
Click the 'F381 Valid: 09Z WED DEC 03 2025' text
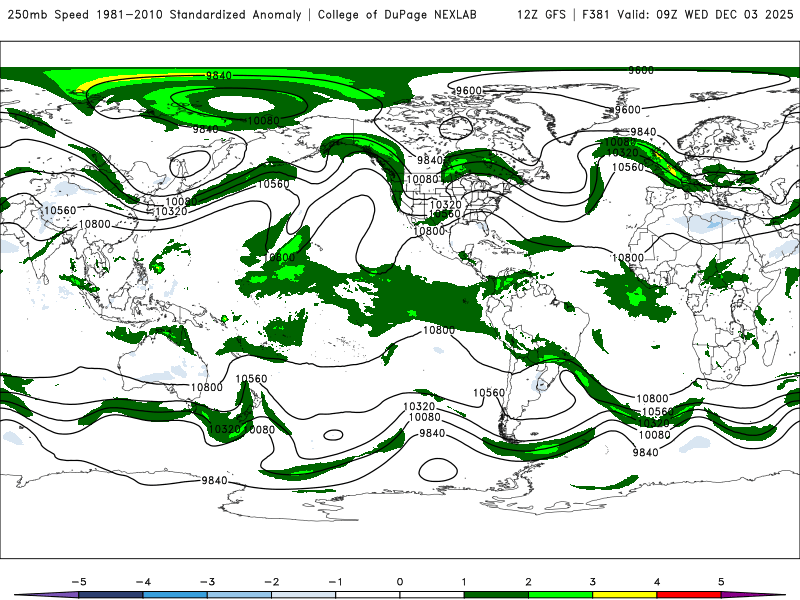[x=687, y=15]
